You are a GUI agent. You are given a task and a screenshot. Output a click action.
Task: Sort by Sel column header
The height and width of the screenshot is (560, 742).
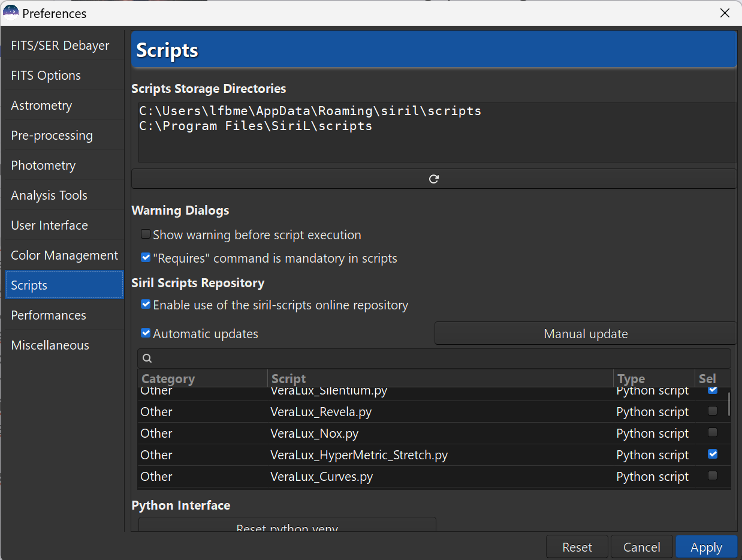tap(713, 379)
